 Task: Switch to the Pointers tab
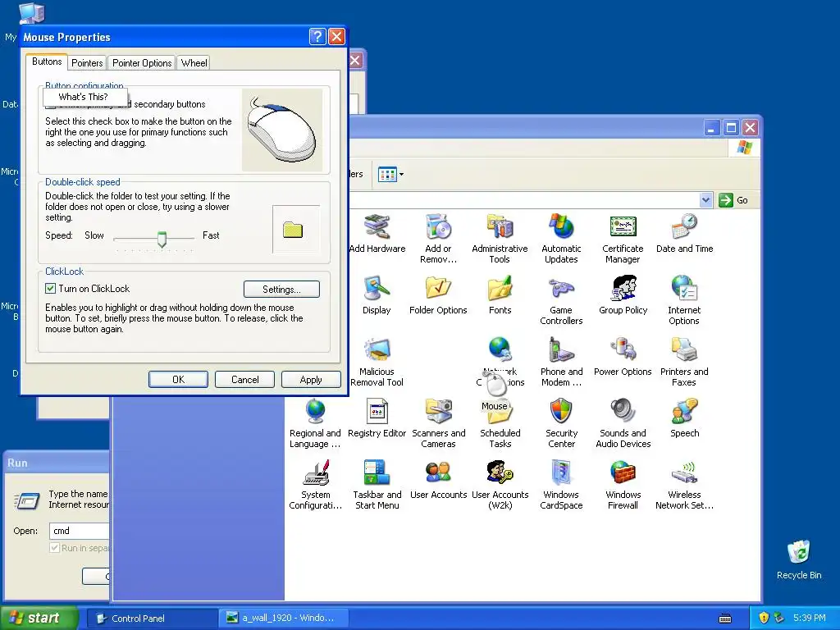coord(87,62)
